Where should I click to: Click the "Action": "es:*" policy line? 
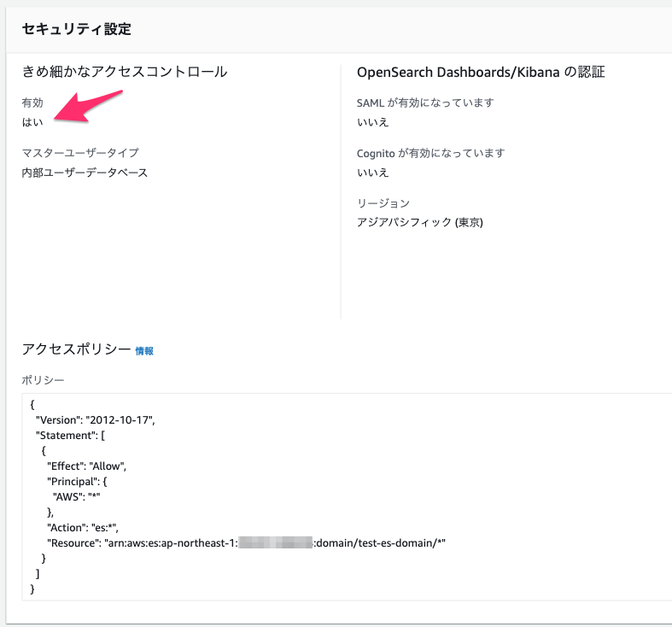pos(83,528)
